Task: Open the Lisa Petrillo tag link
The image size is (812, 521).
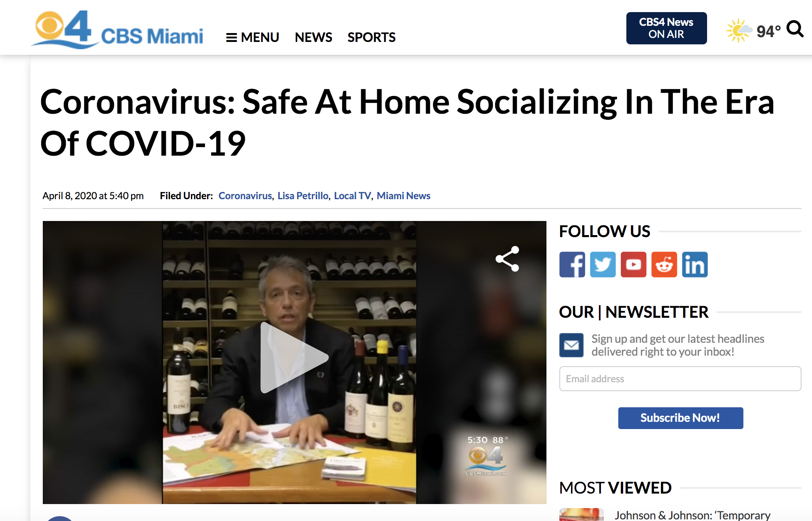Action: [303, 196]
